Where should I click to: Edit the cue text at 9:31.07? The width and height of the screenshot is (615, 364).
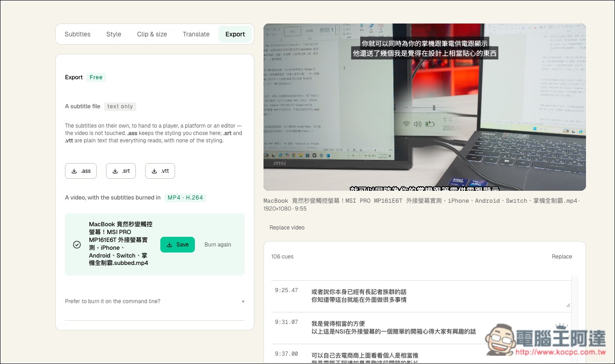pos(440,328)
